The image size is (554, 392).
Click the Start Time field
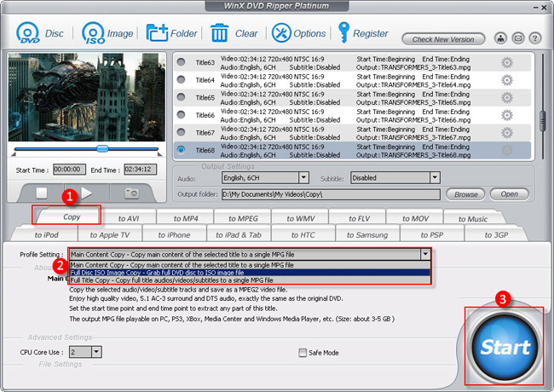point(69,170)
